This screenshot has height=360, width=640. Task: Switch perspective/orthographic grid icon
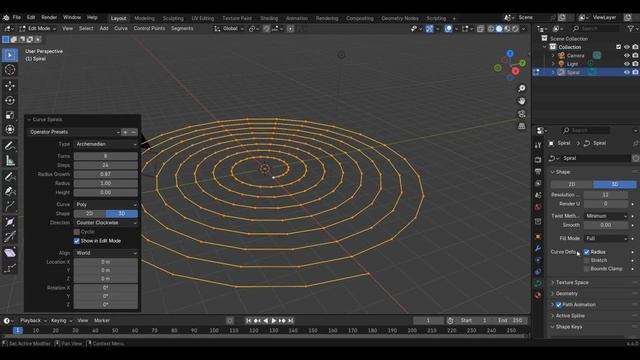pos(522,126)
